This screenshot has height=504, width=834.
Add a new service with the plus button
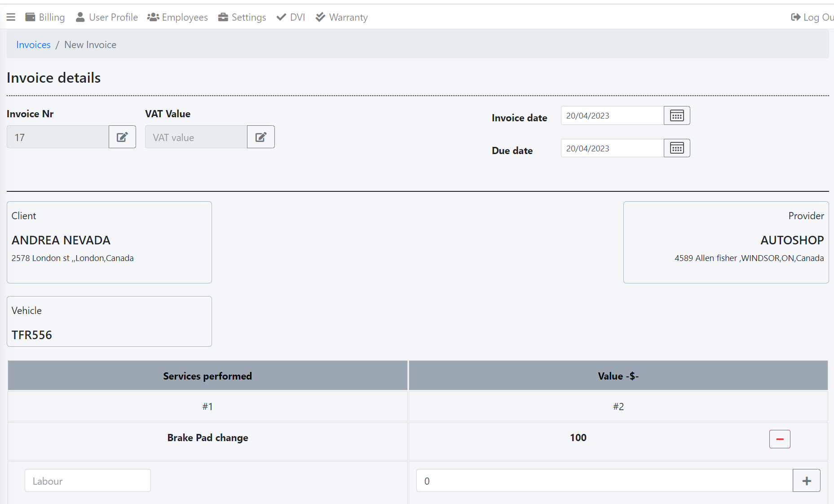806,480
